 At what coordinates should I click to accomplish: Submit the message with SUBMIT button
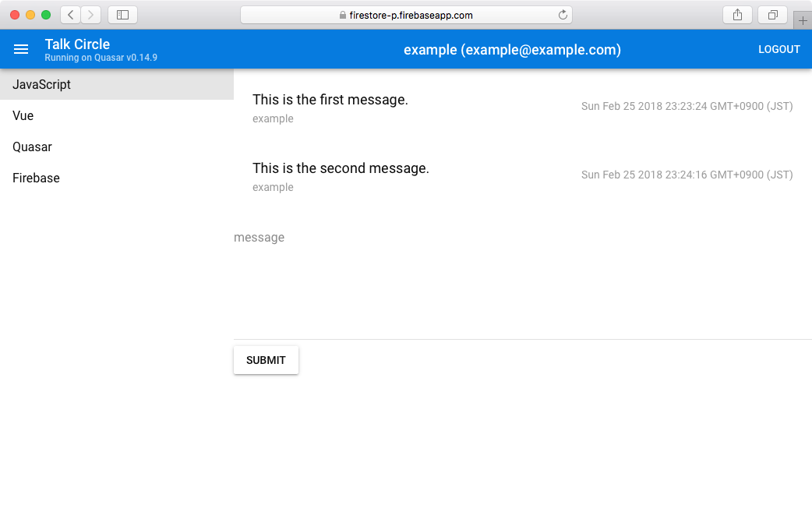[266, 360]
